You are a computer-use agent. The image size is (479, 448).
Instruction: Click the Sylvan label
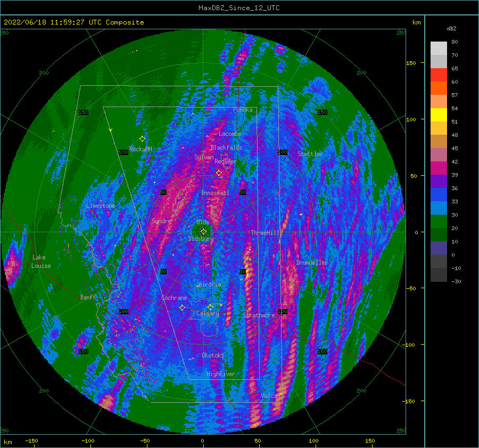click(x=204, y=157)
